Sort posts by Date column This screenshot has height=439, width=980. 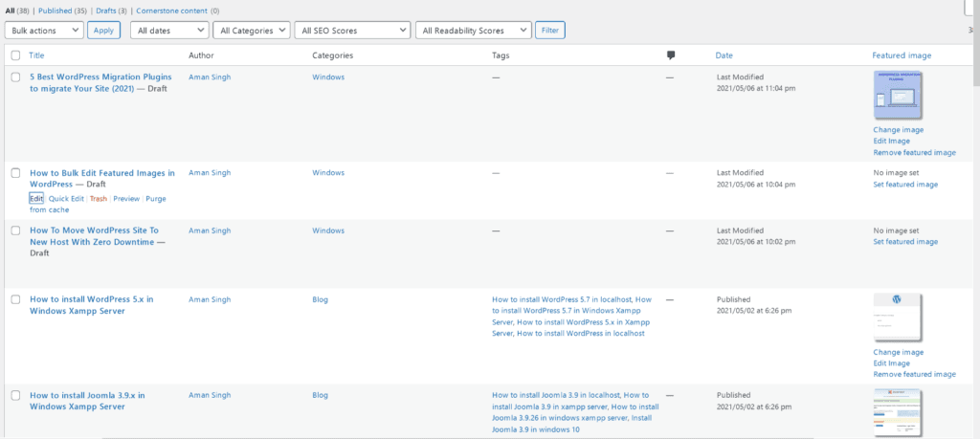click(724, 55)
